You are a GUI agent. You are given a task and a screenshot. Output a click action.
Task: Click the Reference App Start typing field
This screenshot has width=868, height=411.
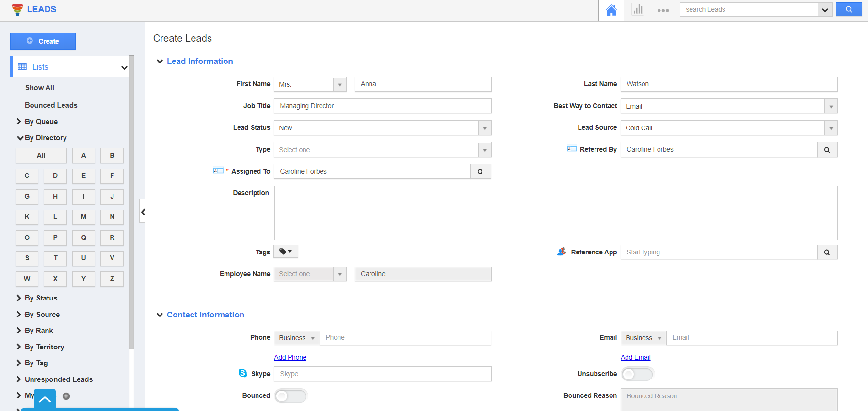point(719,253)
